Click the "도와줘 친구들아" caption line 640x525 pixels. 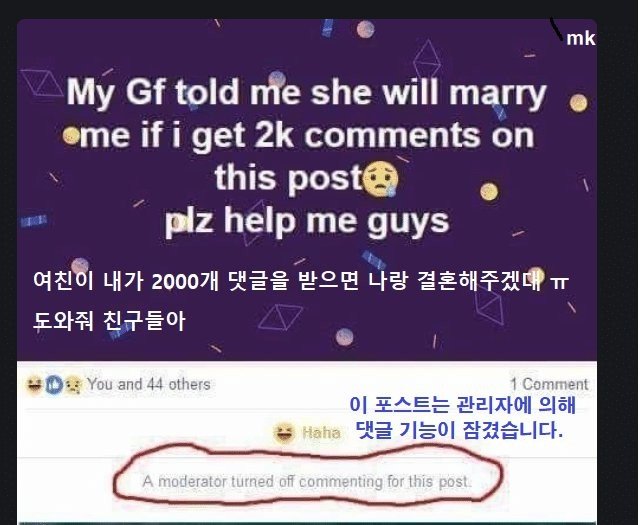click(x=109, y=320)
